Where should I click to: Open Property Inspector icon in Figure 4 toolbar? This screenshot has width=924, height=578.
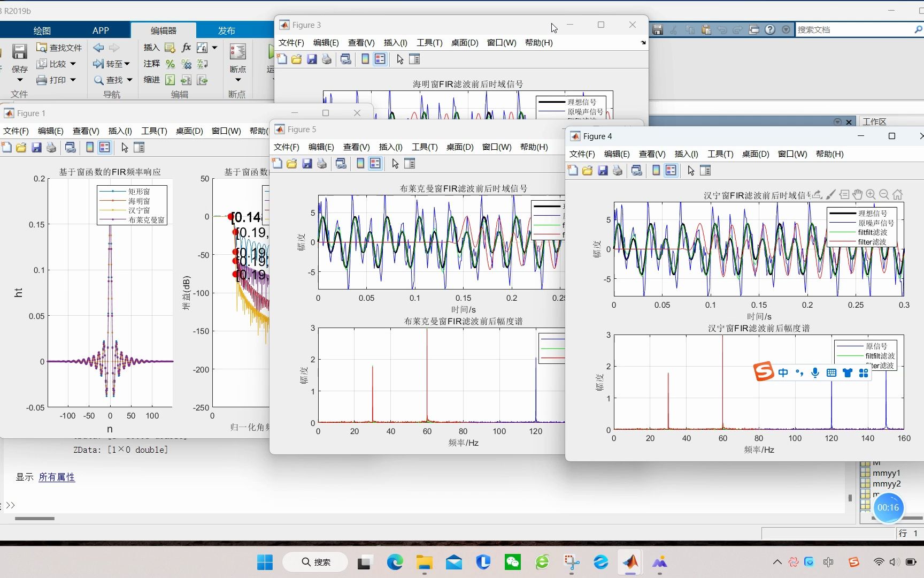tap(705, 171)
